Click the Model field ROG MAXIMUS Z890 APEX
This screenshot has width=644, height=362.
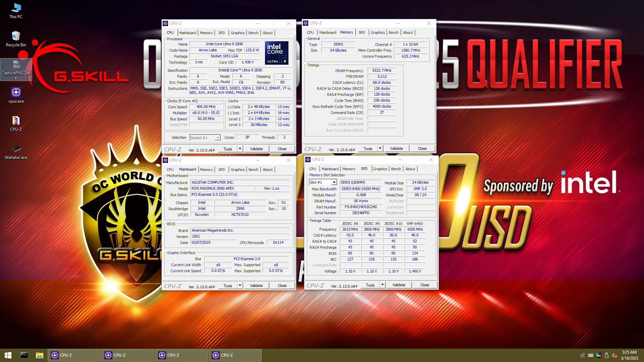(x=223, y=188)
